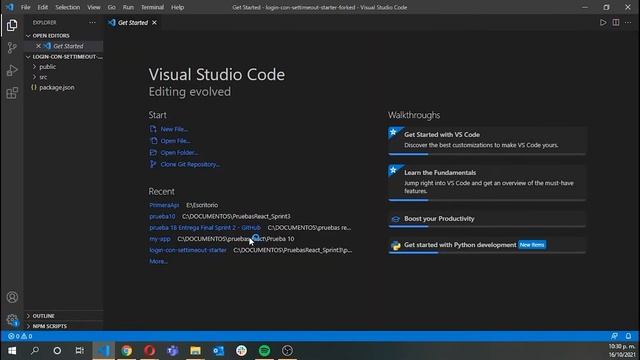640x360 pixels.
Task: Launch Opera browser from taskbar
Action: pyautogui.click(x=149, y=351)
